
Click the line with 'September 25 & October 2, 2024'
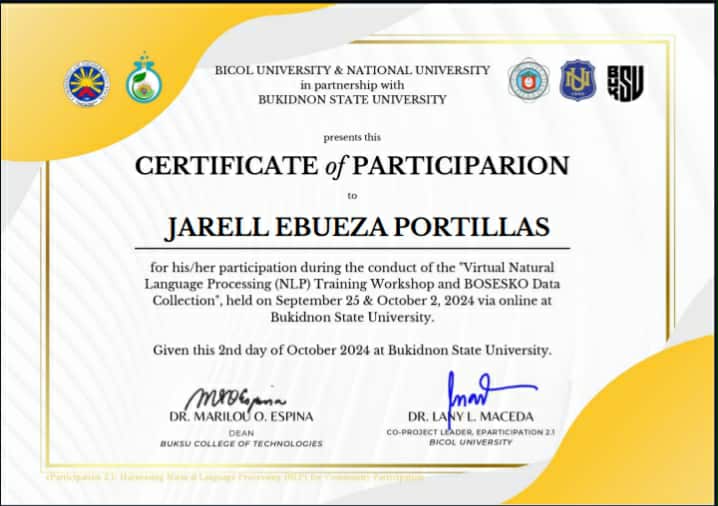point(352,300)
